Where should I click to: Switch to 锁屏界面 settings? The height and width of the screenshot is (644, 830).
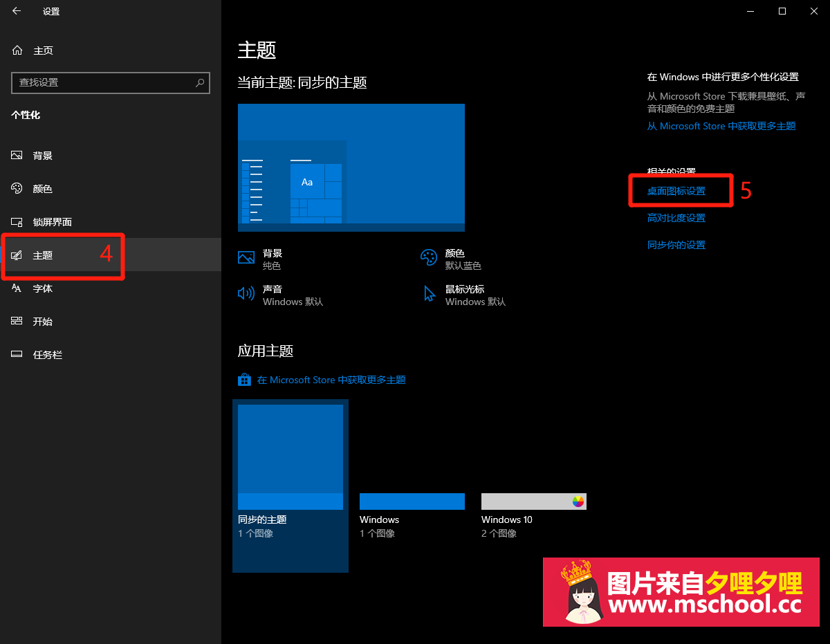[x=111, y=222]
